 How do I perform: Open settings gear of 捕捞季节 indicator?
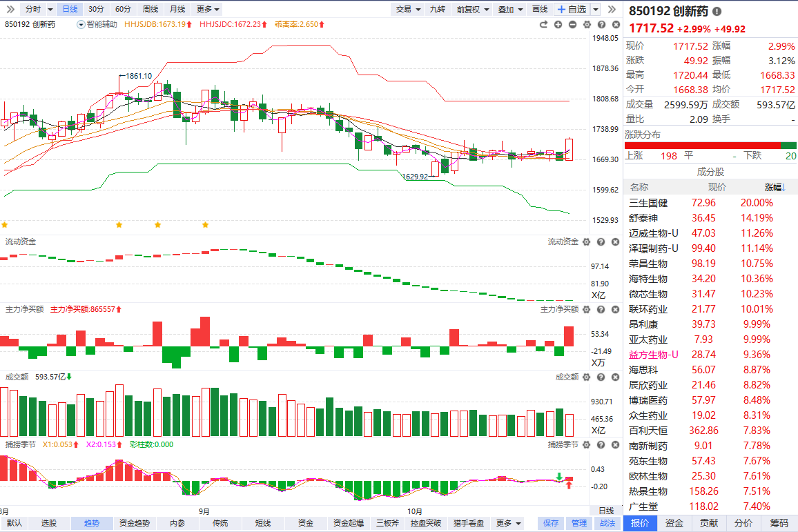point(586,444)
